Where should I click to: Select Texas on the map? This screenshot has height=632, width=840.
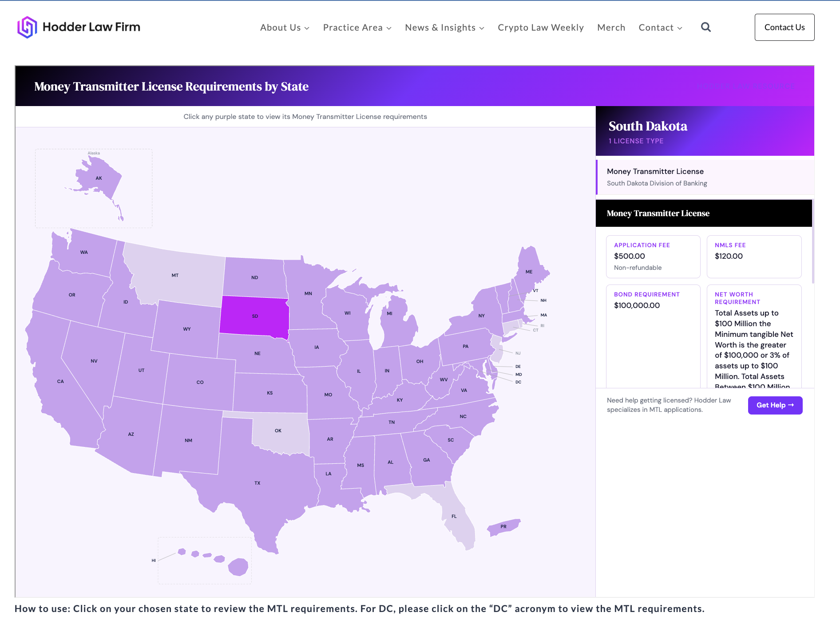[258, 483]
